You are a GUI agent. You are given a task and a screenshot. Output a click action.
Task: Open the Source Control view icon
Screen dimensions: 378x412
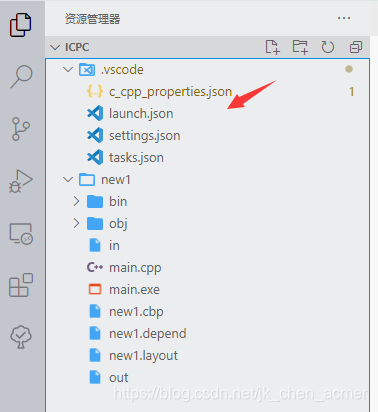click(x=21, y=128)
